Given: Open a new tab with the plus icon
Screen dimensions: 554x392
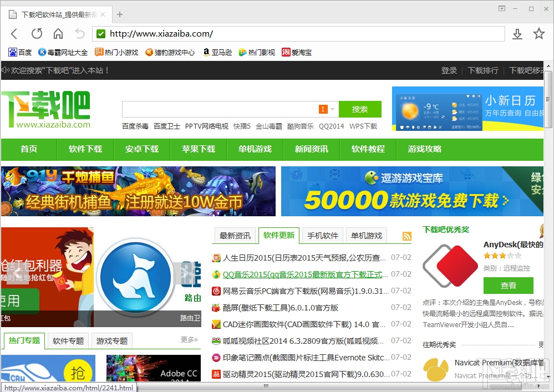Looking at the screenshot, I should (120, 14).
